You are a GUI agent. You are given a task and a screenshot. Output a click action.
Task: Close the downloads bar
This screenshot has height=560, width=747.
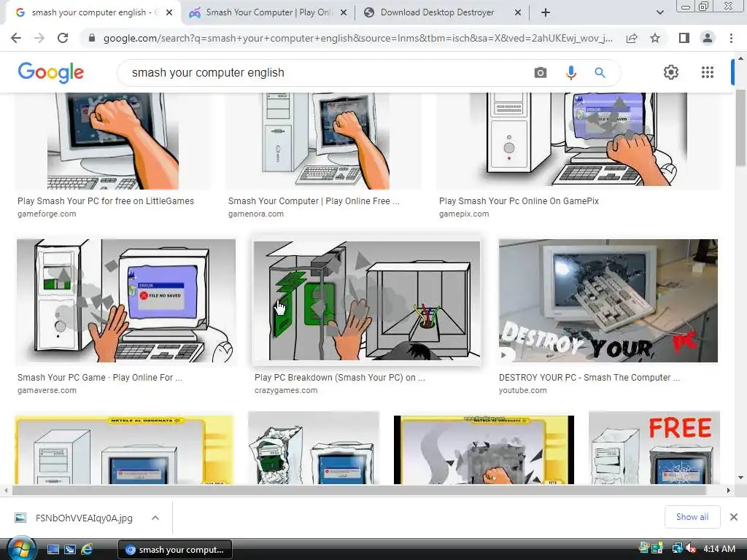[x=734, y=517]
